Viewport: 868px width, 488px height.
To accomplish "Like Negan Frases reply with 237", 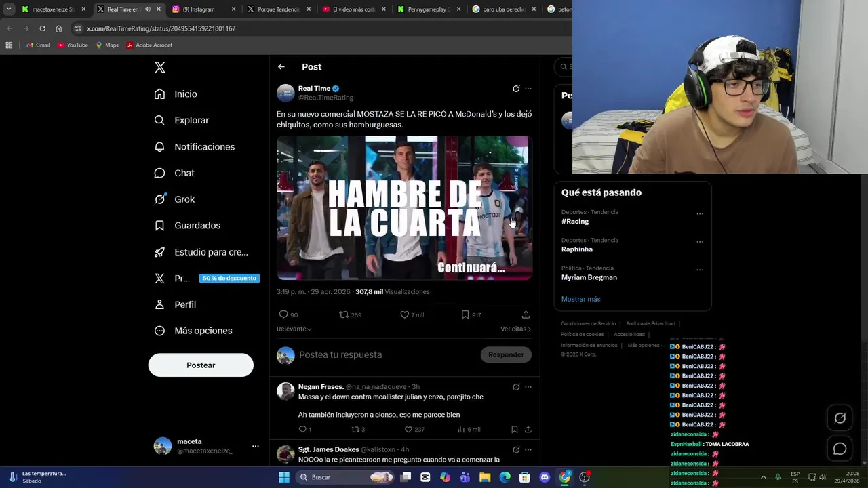I will (408, 429).
